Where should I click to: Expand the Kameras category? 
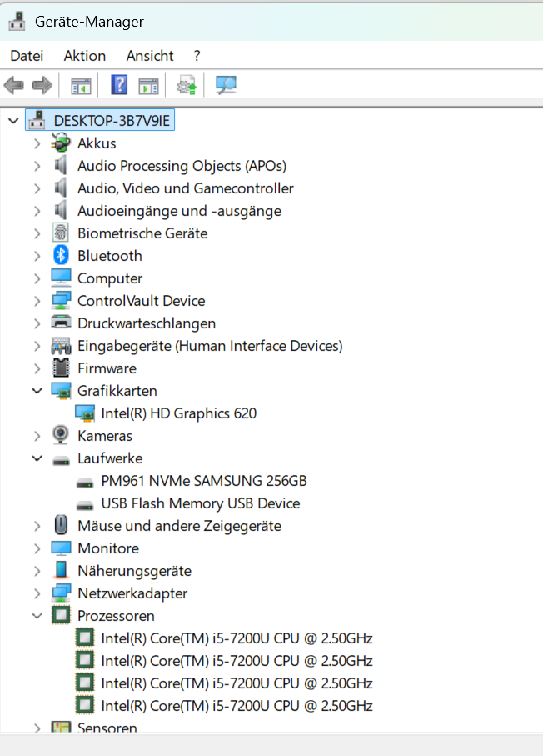click(x=37, y=436)
